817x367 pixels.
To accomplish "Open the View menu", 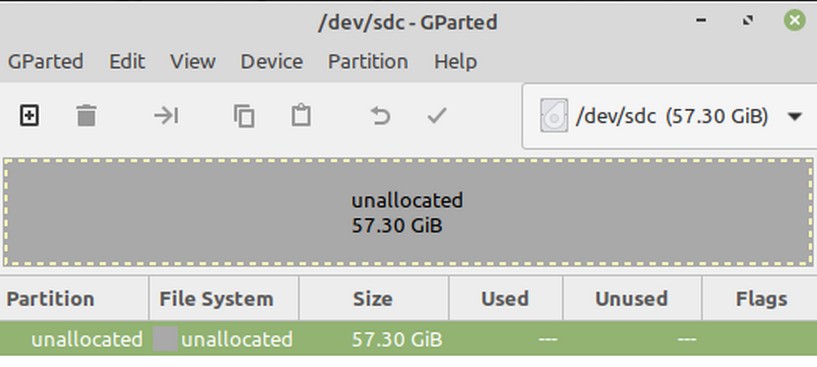I will point(193,62).
